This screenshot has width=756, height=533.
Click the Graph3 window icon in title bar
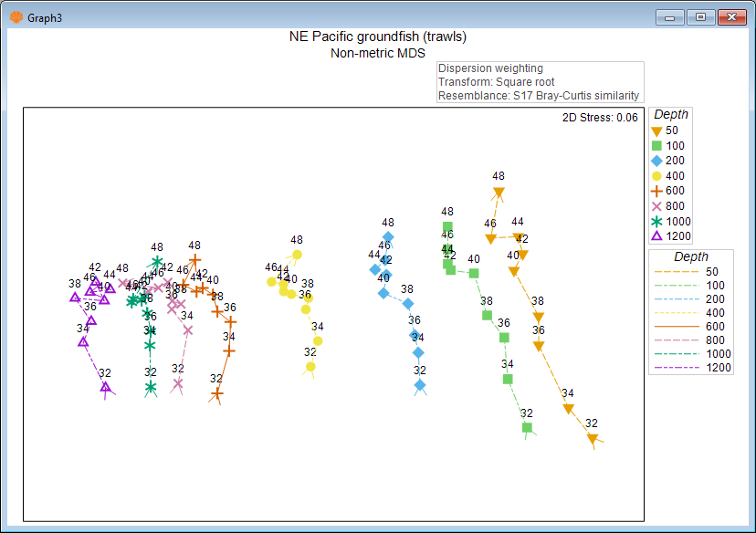(x=16, y=17)
